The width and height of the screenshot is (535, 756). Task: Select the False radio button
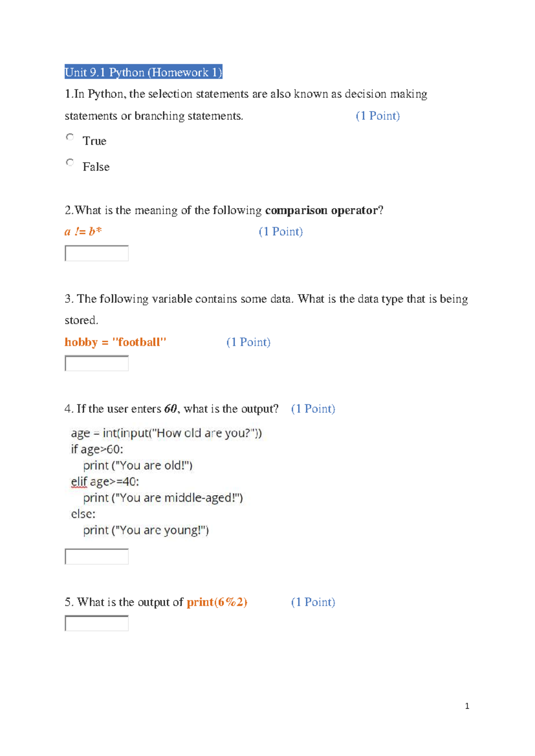70,163
